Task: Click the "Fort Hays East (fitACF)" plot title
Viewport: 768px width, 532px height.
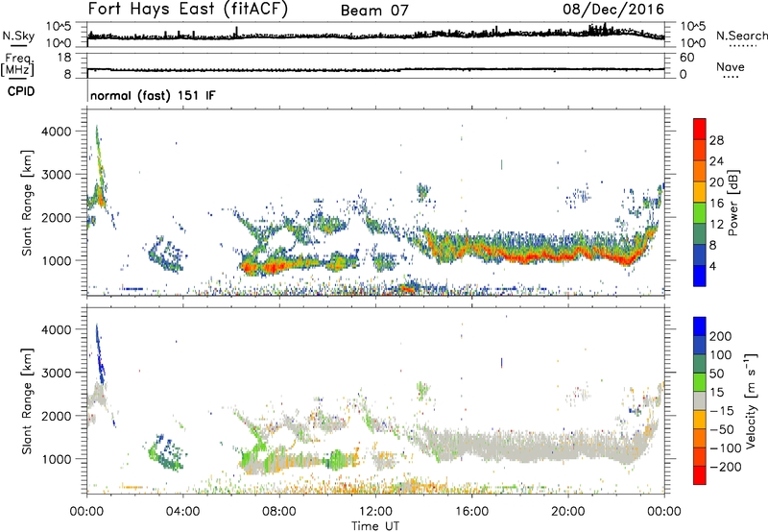Action: [188, 9]
